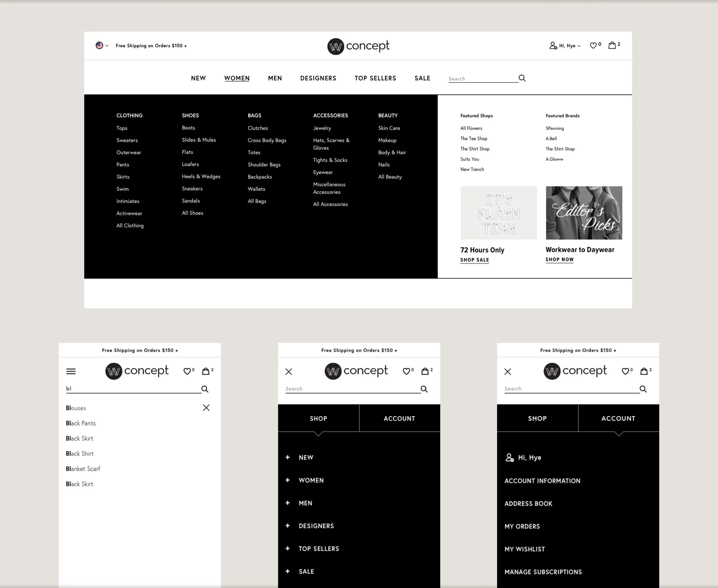Clear search suggestions with X icon
The height and width of the screenshot is (588, 718).
pyautogui.click(x=206, y=408)
